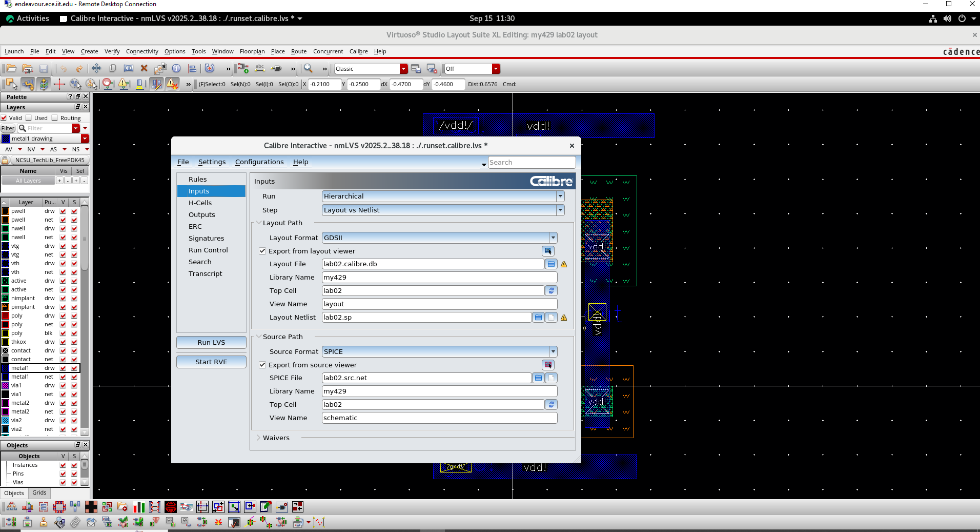This screenshot has height=532, width=980.
Task: Pick layout viewer for Layout Path export
Action: (548, 251)
